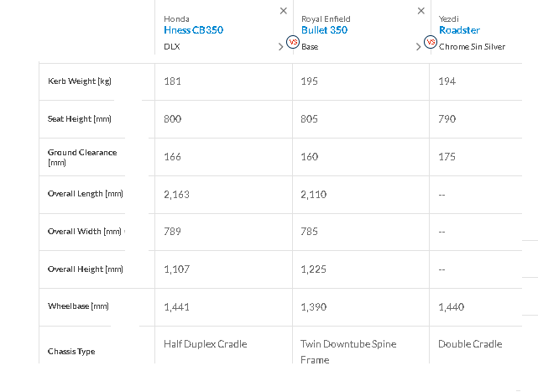
Task: Click the VS badge between Bullet 350 and Roadster
Action: pyautogui.click(x=431, y=42)
